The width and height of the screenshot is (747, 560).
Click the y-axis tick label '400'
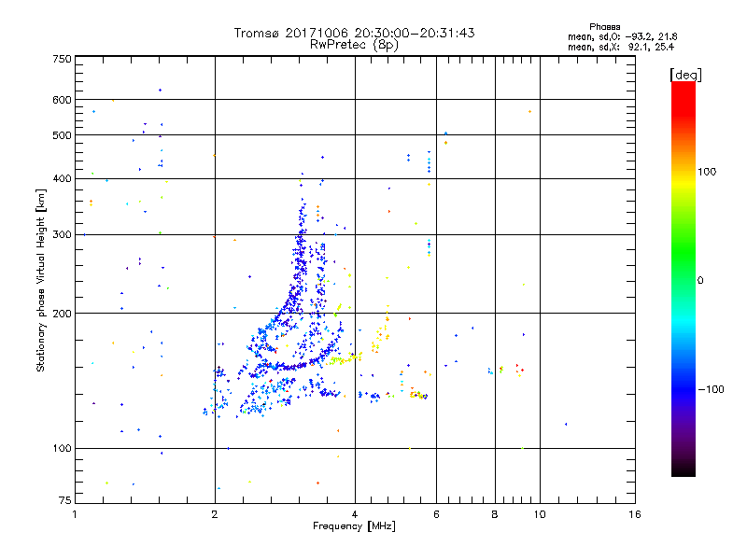(62, 179)
